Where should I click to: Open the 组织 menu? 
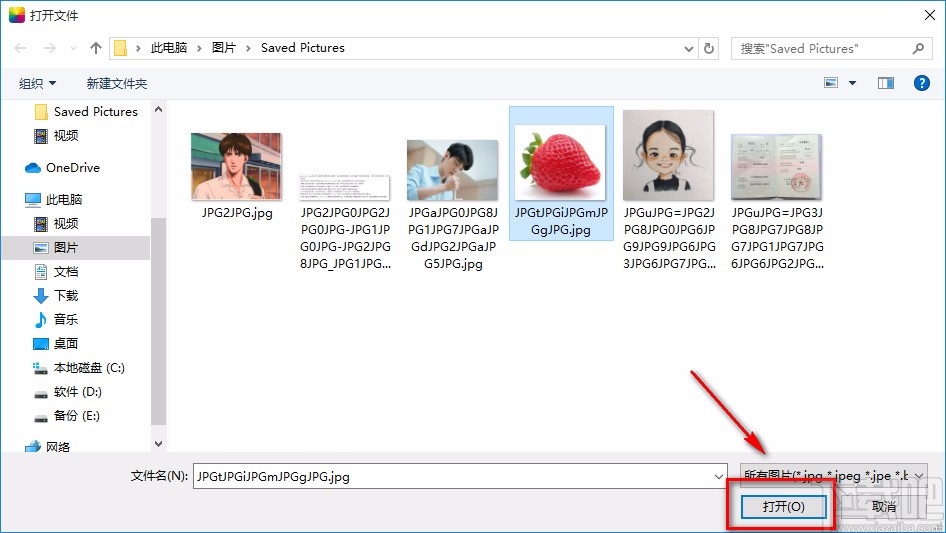(37, 83)
